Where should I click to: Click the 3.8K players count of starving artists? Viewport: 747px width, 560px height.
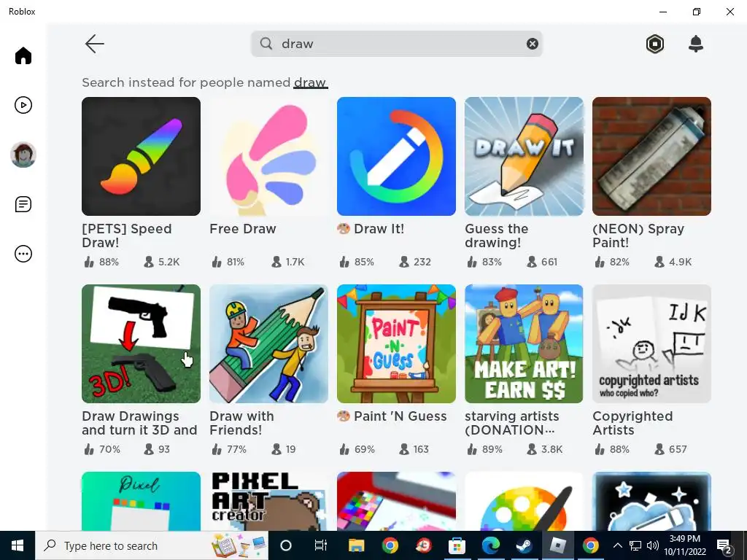click(x=545, y=449)
